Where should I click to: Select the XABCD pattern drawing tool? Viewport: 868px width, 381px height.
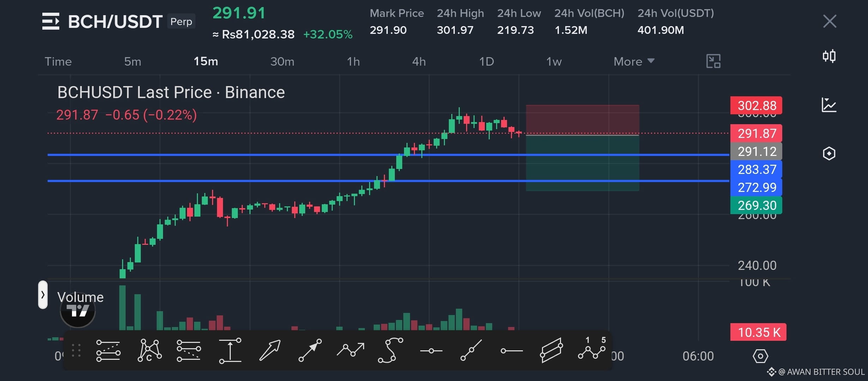pyautogui.click(x=149, y=350)
